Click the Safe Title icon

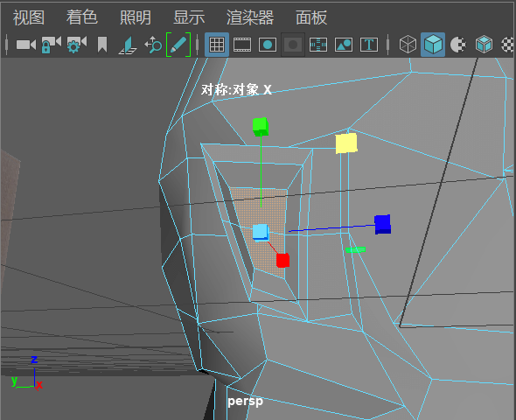point(368,45)
